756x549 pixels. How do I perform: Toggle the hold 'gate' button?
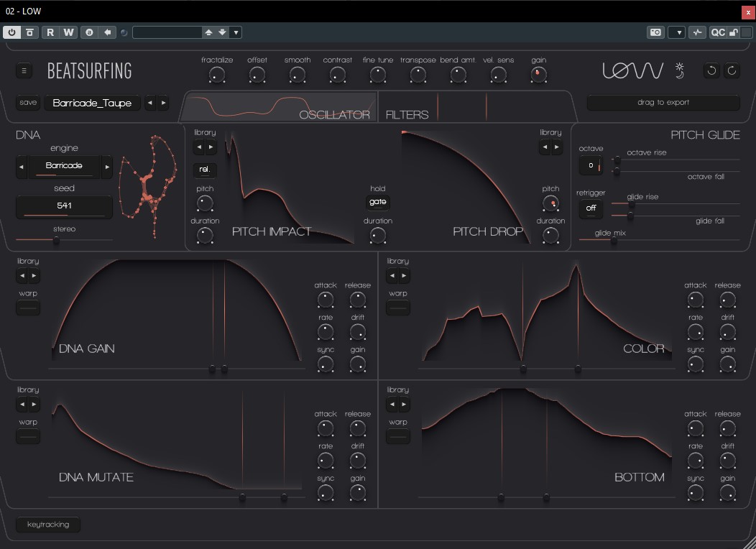(377, 202)
